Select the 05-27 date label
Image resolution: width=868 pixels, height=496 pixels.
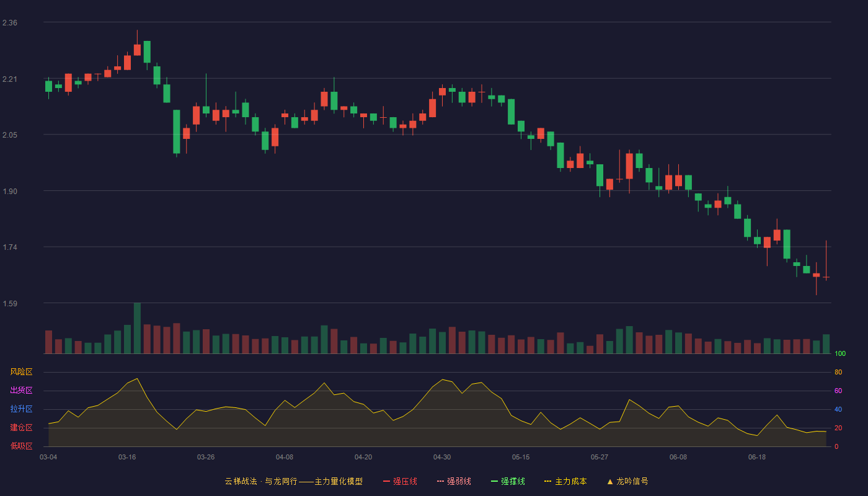point(600,457)
